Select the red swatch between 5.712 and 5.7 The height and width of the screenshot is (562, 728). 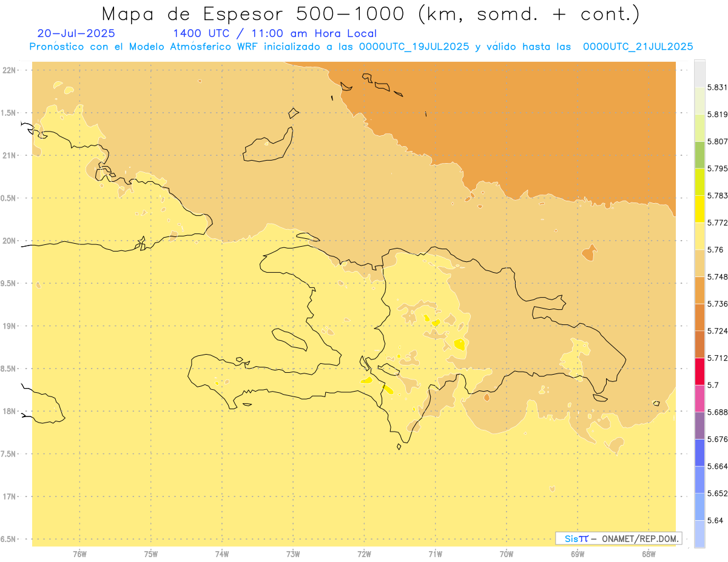[x=699, y=371]
